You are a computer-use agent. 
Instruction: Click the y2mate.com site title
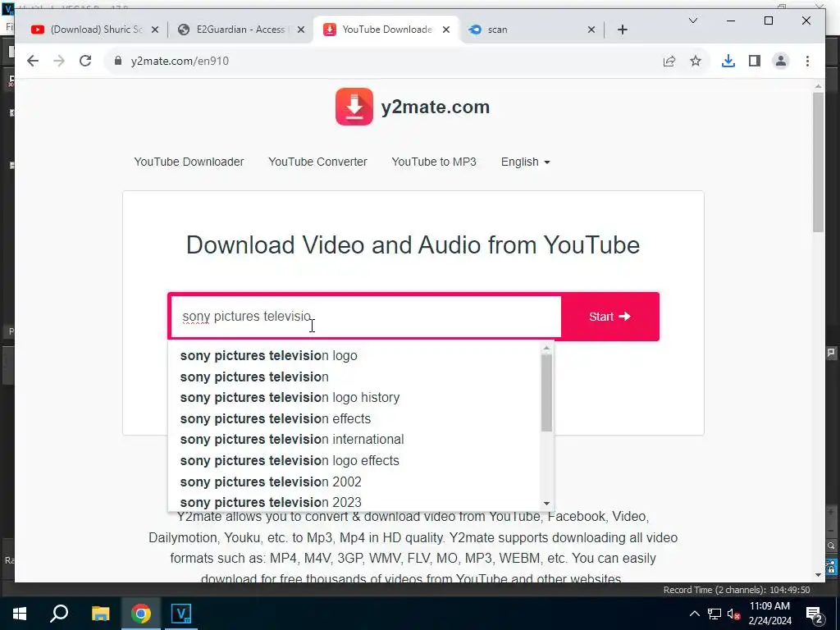[435, 107]
